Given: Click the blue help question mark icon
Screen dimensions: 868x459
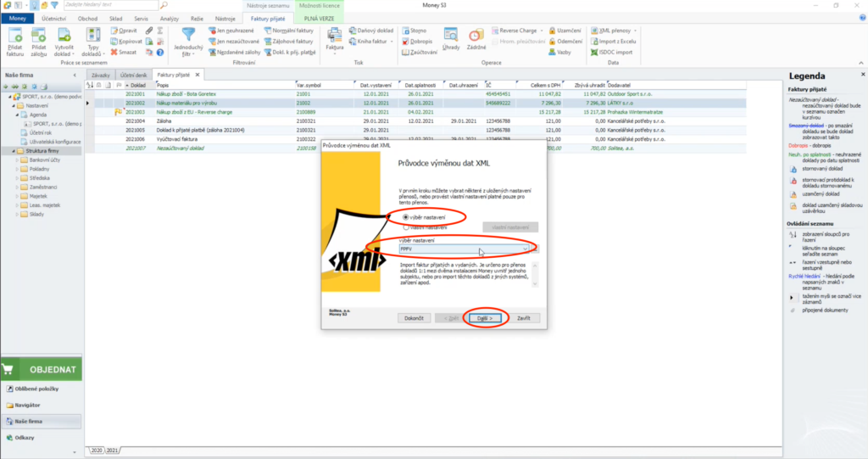Looking at the screenshot, I should click(160, 53).
